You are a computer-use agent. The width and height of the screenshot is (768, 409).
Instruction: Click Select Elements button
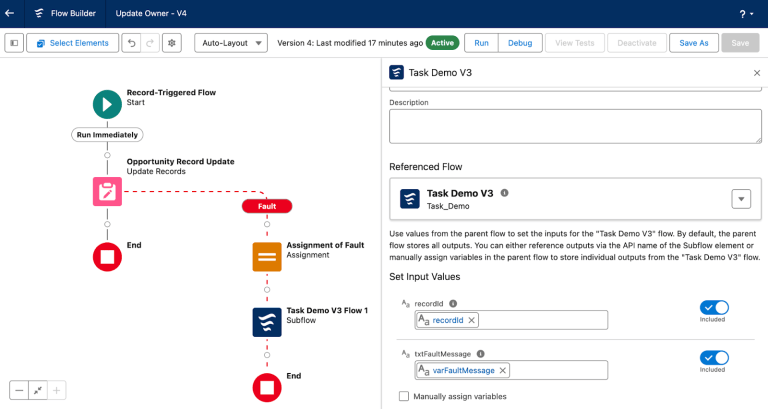(72, 43)
